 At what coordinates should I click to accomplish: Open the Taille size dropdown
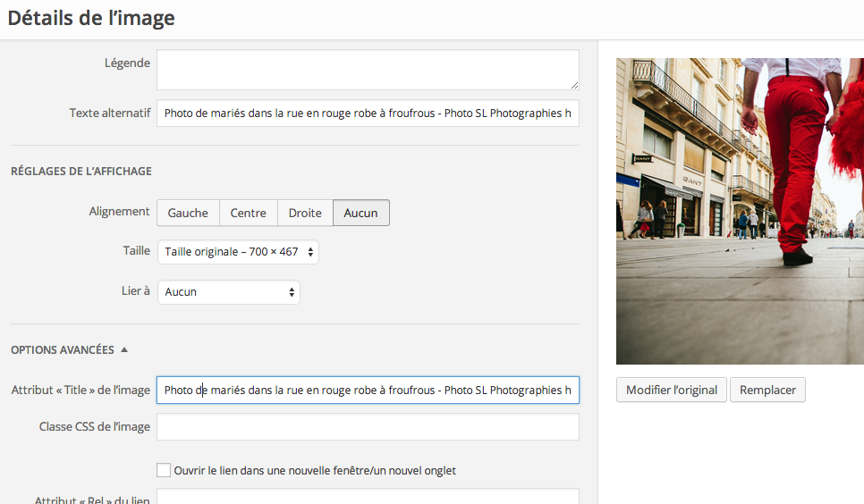point(238,252)
